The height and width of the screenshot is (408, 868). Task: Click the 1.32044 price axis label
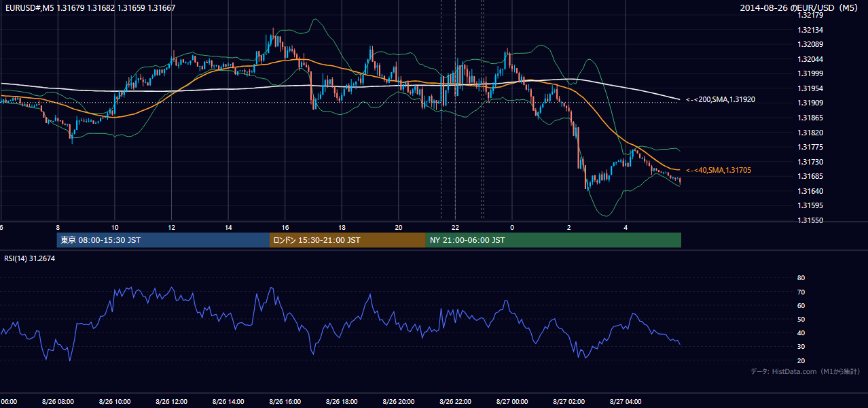click(x=810, y=59)
